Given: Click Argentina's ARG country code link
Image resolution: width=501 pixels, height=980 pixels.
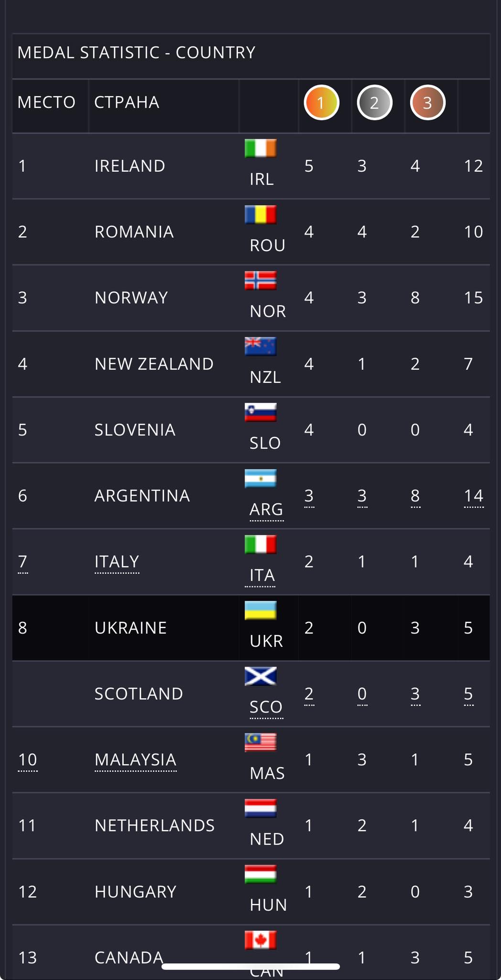Looking at the screenshot, I should tap(266, 509).
